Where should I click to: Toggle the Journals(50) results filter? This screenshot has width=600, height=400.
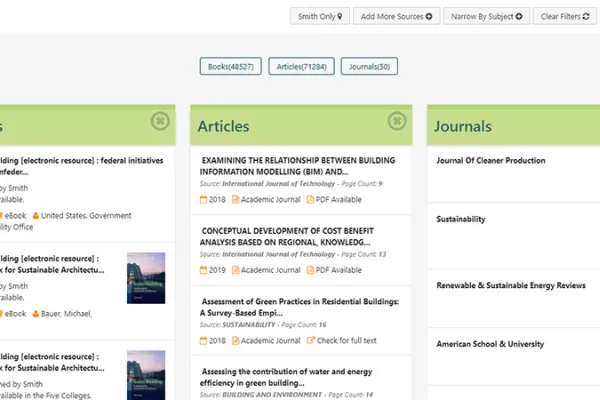coord(369,67)
